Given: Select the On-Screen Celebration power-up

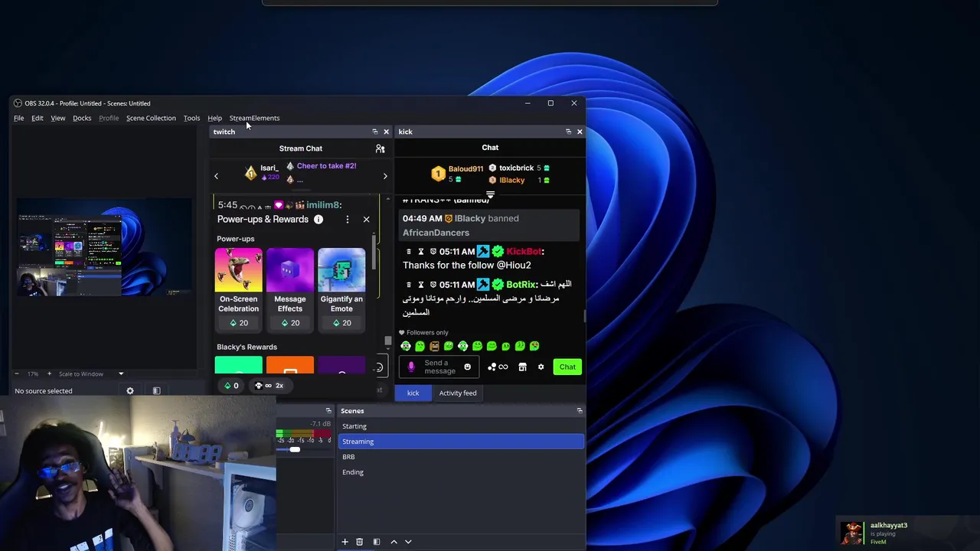Looking at the screenshot, I should 238,289.
